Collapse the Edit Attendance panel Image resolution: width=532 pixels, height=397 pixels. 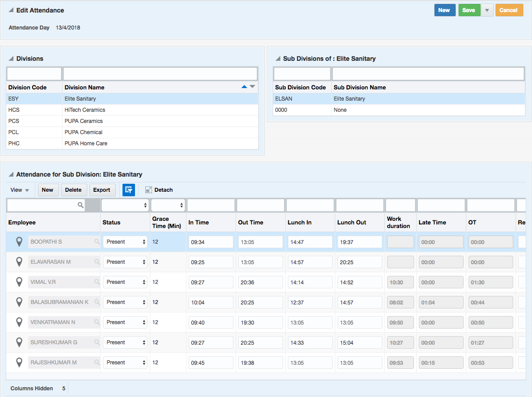(11, 10)
